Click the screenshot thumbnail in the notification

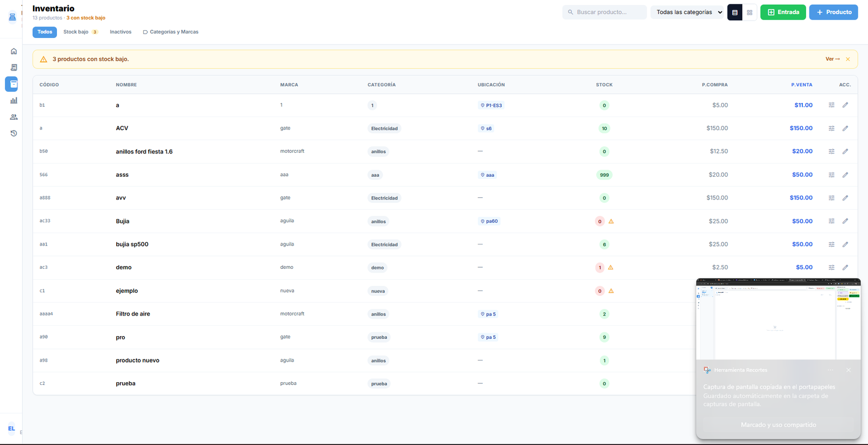pyautogui.click(x=778, y=319)
